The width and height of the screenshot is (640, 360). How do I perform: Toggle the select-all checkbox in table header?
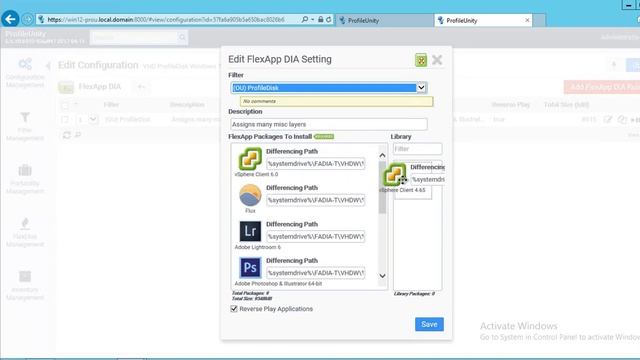(65, 105)
